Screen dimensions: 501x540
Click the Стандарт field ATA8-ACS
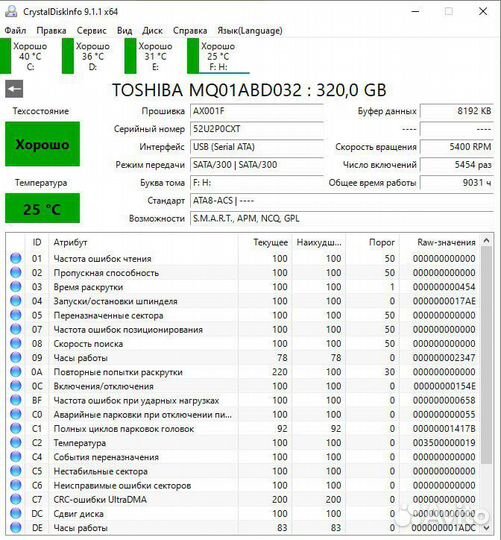coord(342,201)
